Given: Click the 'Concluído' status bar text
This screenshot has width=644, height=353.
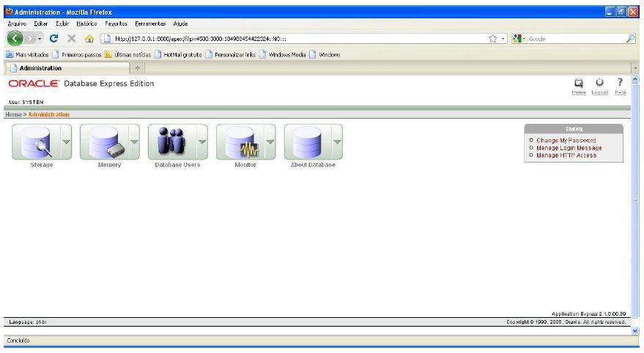Looking at the screenshot, I should (18, 341).
